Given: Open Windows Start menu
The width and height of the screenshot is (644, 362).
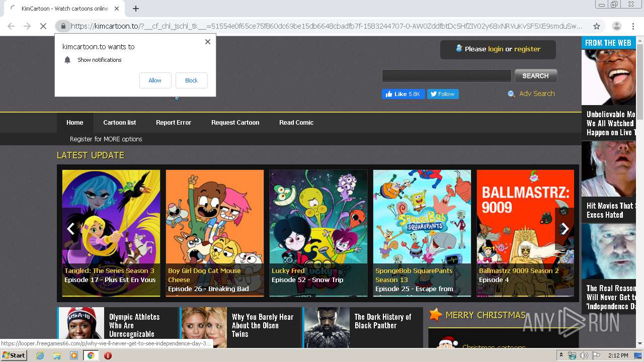Looking at the screenshot, I should (x=14, y=355).
